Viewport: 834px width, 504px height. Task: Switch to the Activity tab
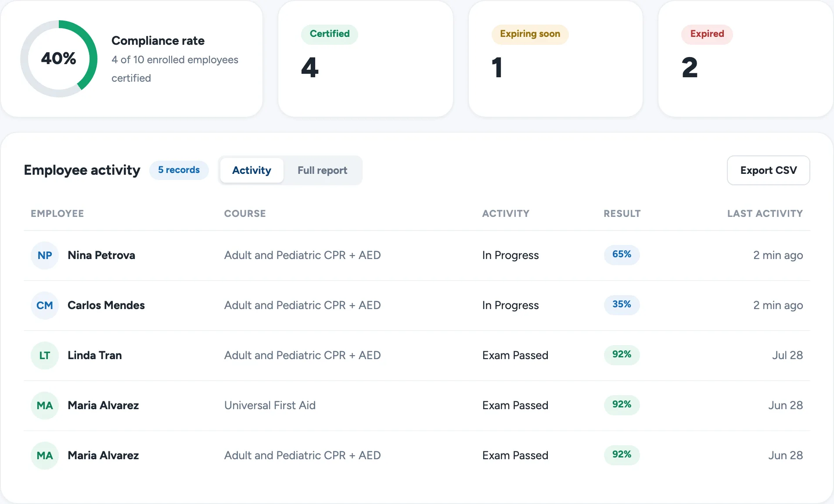click(252, 170)
